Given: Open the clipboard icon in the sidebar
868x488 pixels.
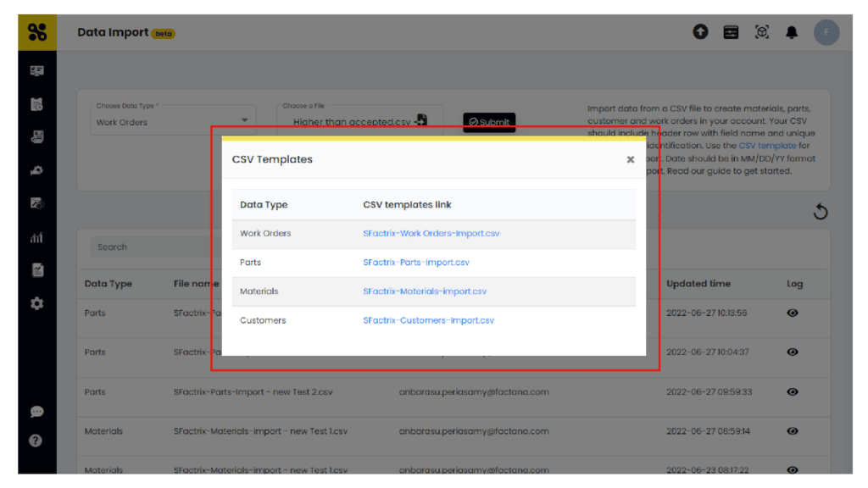Looking at the screenshot, I should pyautogui.click(x=37, y=270).
